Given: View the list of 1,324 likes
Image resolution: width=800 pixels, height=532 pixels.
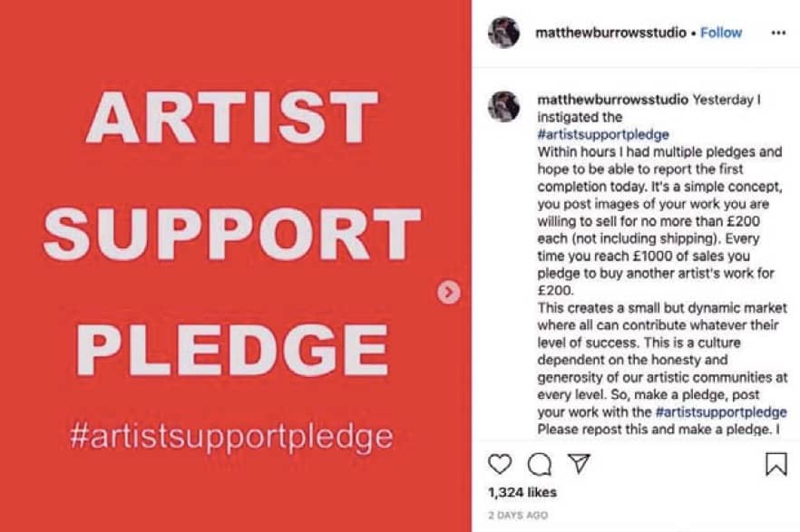Looking at the screenshot, I should coord(522,493).
